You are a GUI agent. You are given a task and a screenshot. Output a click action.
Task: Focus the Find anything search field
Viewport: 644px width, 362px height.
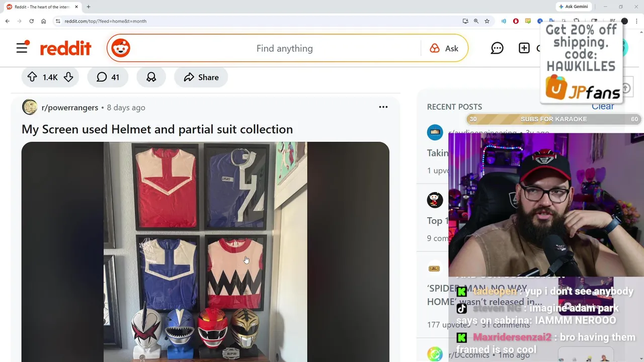click(x=284, y=48)
